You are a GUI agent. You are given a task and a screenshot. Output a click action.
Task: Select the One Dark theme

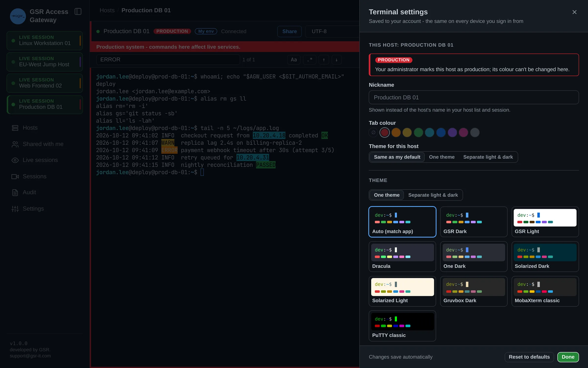(474, 257)
